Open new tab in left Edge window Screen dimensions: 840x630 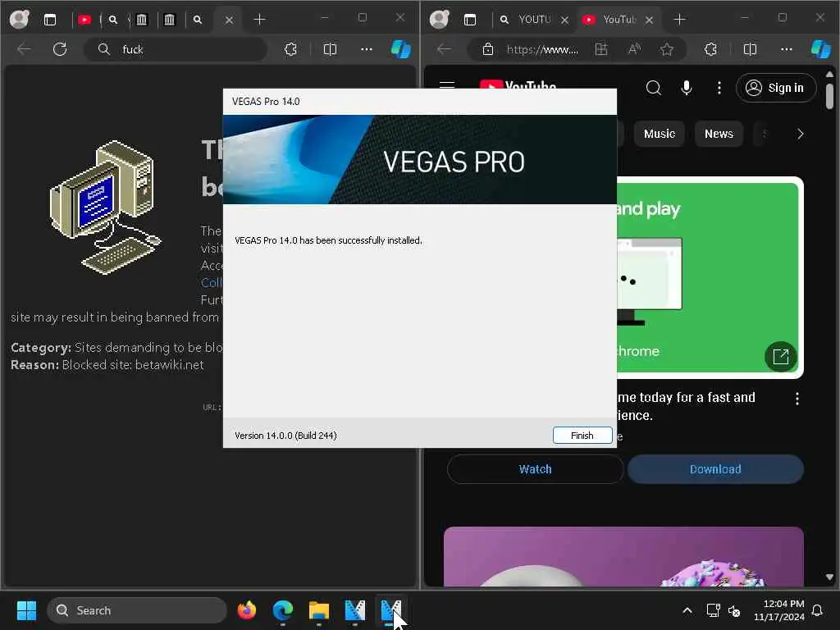tap(259, 20)
